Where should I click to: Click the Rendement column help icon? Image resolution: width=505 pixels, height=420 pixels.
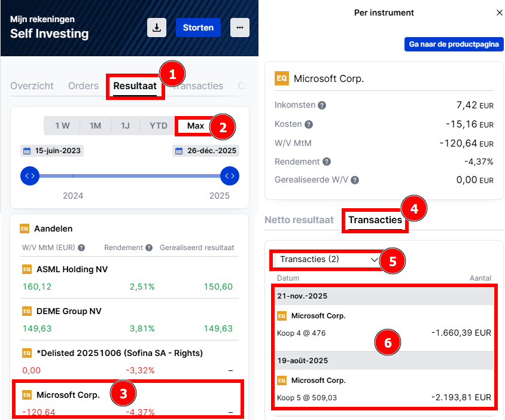[x=148, y=248]
